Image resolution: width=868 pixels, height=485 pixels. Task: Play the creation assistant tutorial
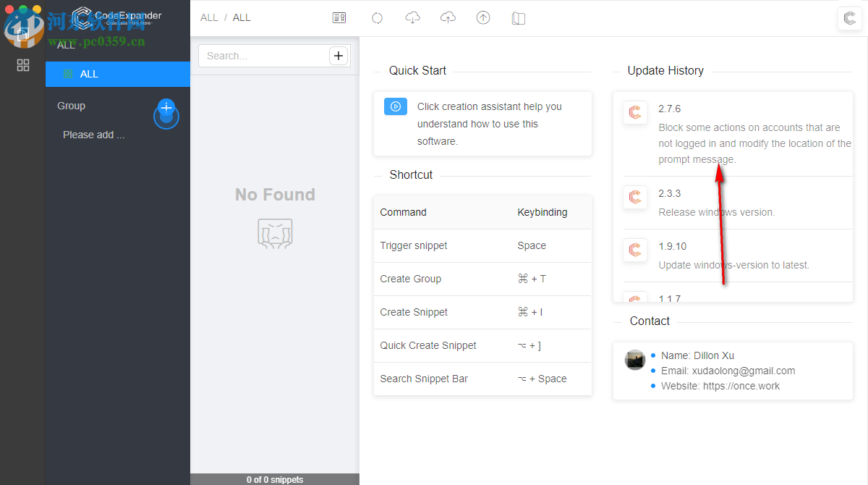pyautogui.click(x=396, y=106)
